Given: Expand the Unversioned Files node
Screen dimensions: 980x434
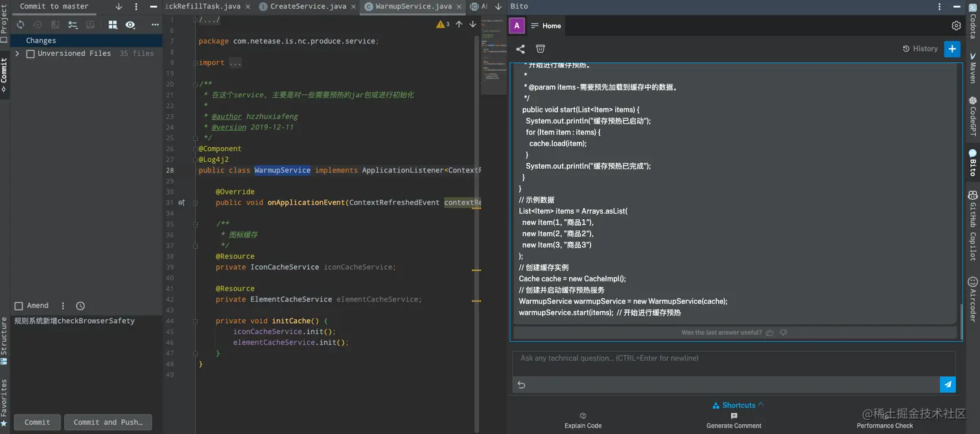Looking at the screenshot, I should [x=17, y=54].
